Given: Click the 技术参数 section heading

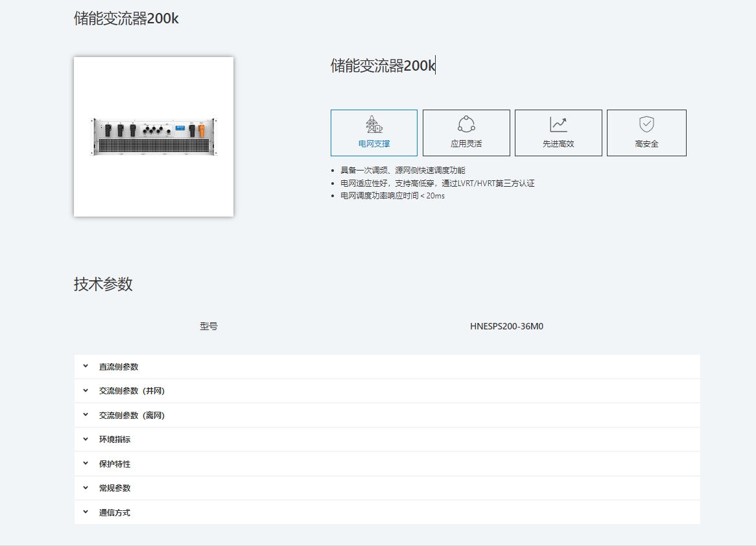Looking at the screenshot, I should click(x=103, y=284).
